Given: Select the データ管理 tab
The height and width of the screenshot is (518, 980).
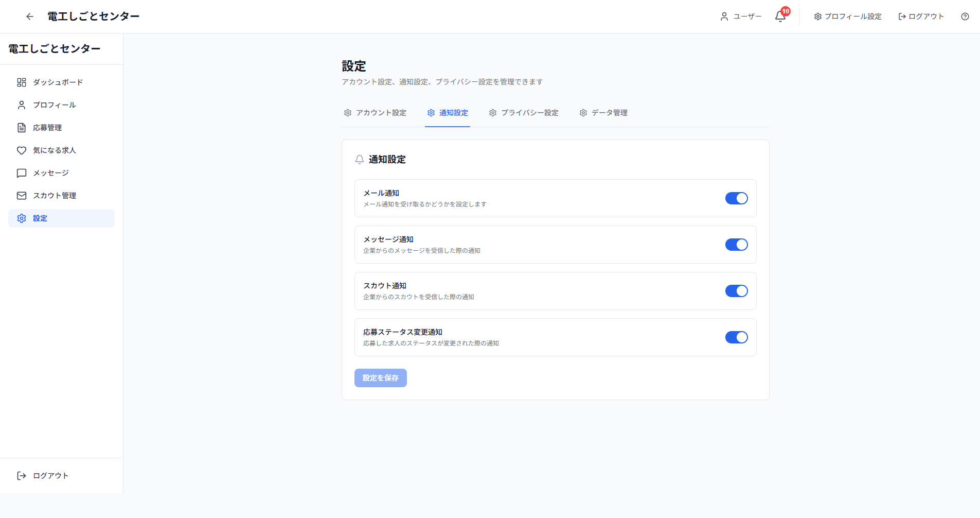Looking at the screenshot, I should [x=603, y=113].
